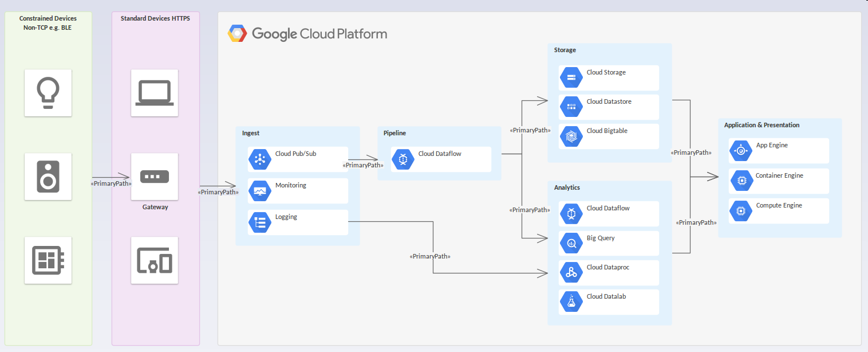868x352 pixels.
Task: Select the App Engine icon
Action: pos(741,151)
